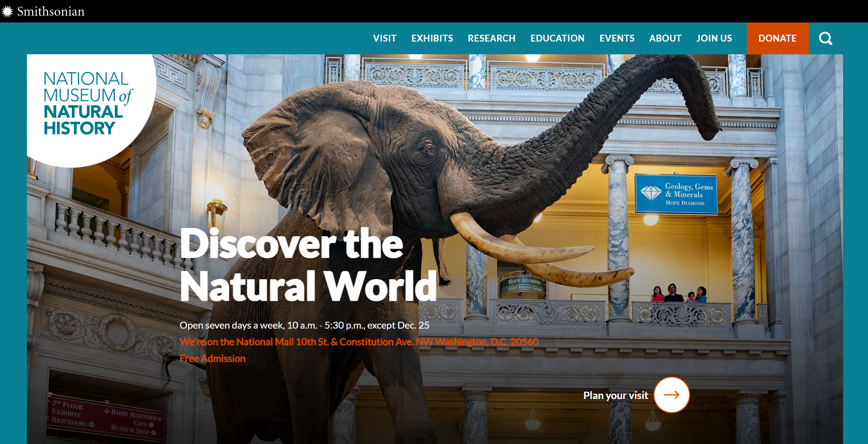Click the orange arrow circle button
This screenshot has width=868, height=444.
(672, 395)
